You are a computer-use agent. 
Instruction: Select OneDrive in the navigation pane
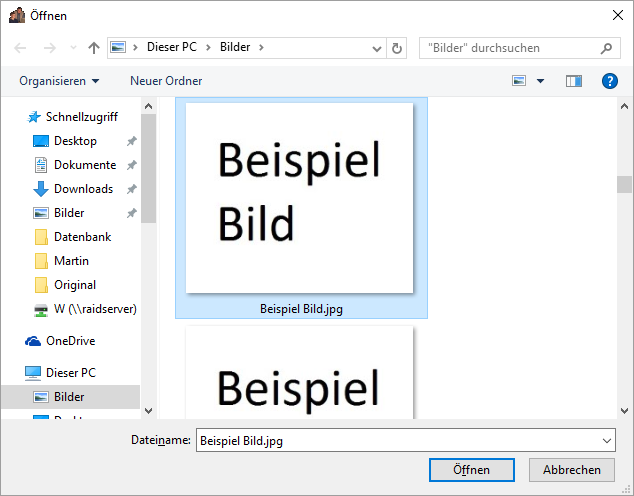coord(70,341)
